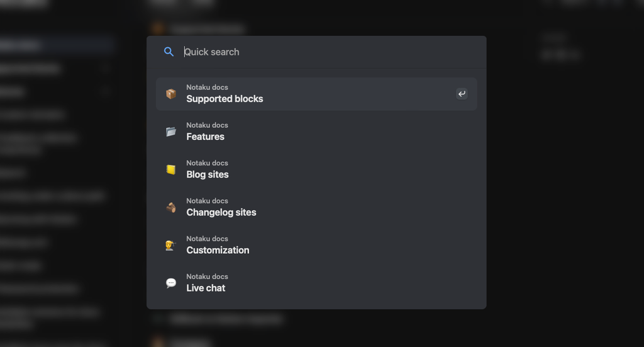Go to the Changelog sites page result
Image resolution: width=644 pixels, height=347 pixels.
(316, 207)
